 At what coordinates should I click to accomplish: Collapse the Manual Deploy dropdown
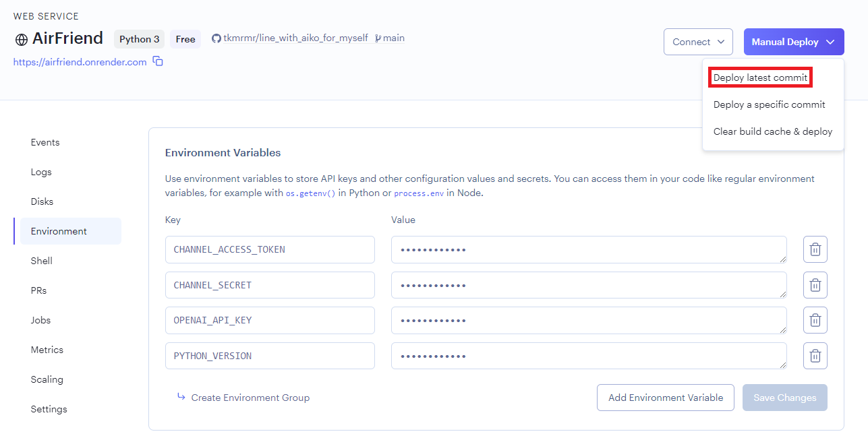[x=794, y=42]
